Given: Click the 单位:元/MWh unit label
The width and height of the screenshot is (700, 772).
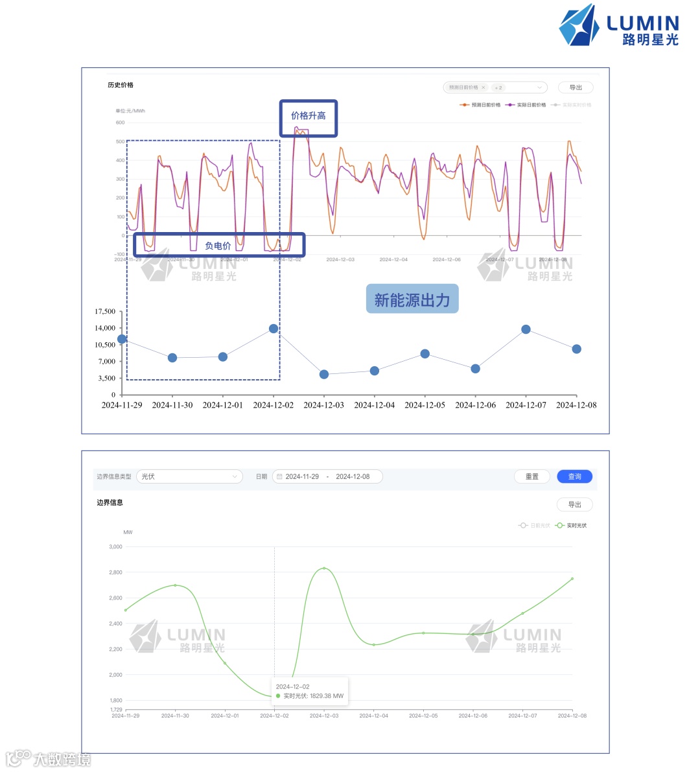Looking at the screenshot, I should click(130, 111).
